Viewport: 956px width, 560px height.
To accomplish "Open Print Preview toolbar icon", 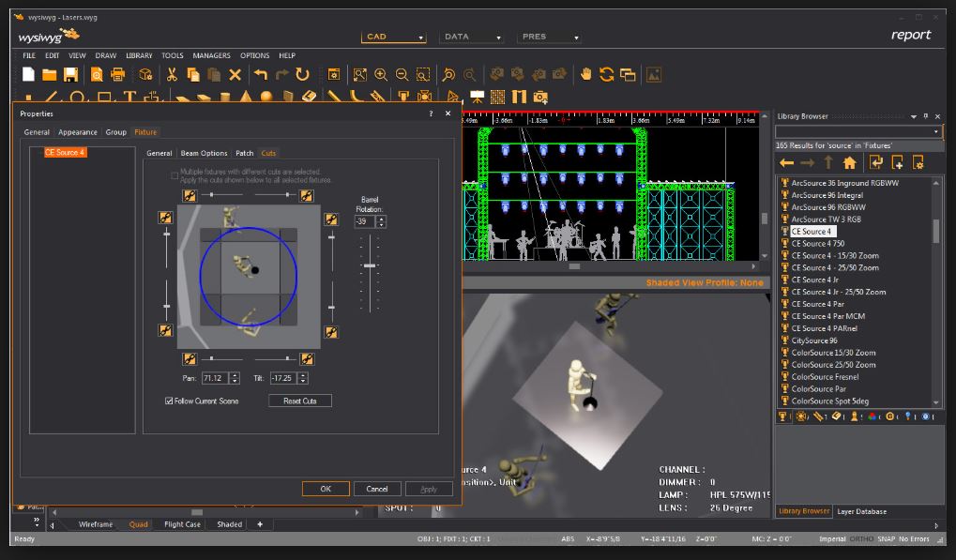I will pos(97,74).
